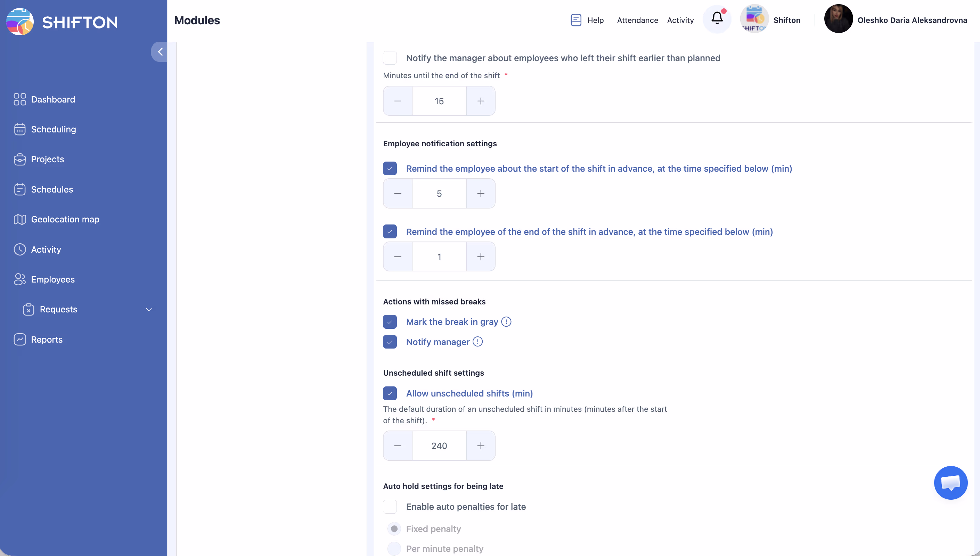Screen dimensions: 980x556
Task: Open the notifications bell icon
Action: coord(717,19)
